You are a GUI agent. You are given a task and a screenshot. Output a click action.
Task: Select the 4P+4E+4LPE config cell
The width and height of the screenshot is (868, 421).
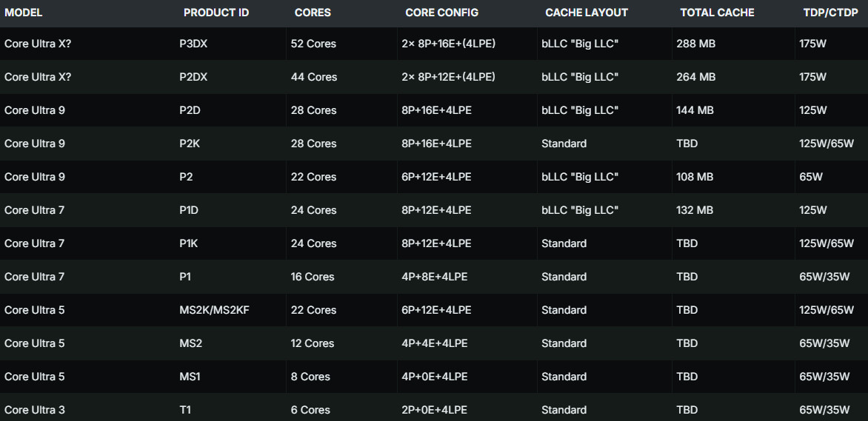435,343
